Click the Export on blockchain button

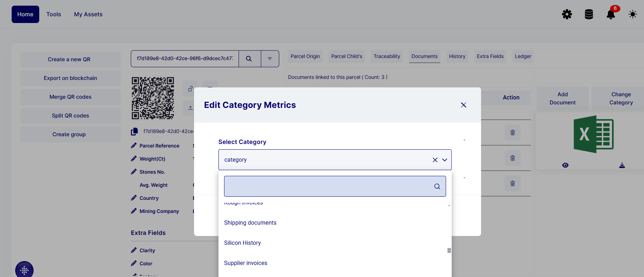tap(70, 78)
